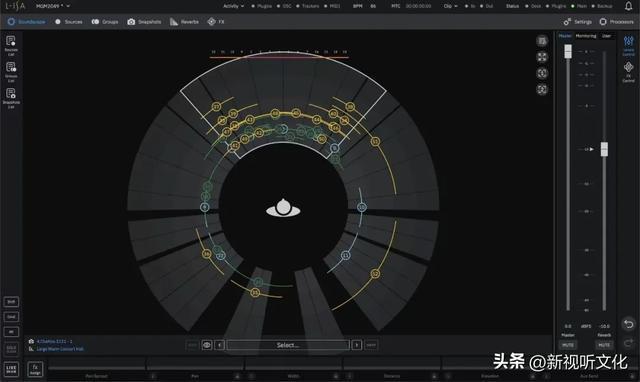This screenshot has width=640, height=382.
Task: Click the button left of eye toggle
Action: (x=192, y=345)
